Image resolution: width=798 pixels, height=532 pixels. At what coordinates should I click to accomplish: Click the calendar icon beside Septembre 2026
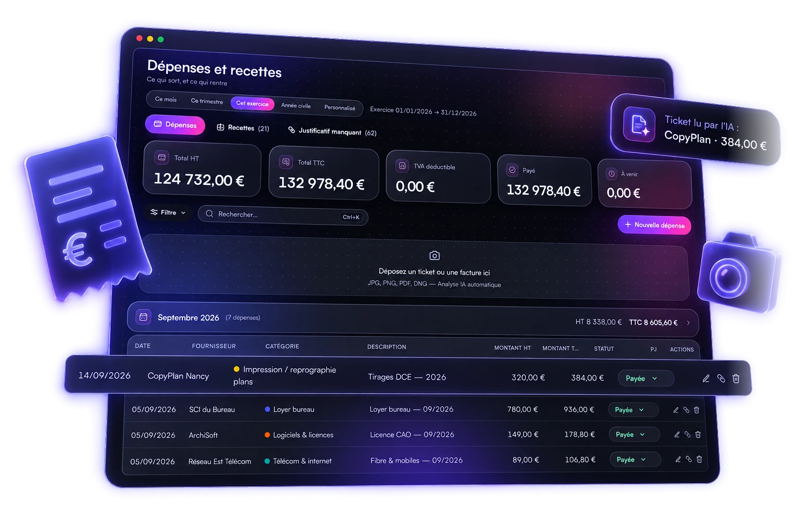click(143, 317)
